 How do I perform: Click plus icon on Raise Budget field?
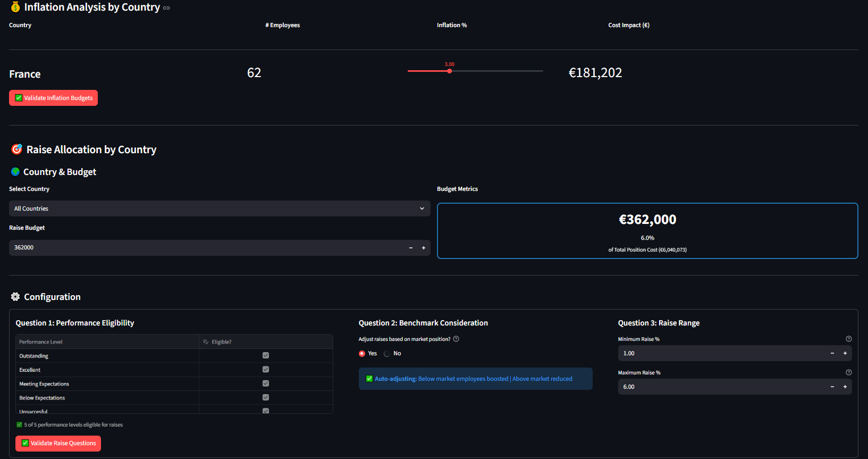(424, 248)
